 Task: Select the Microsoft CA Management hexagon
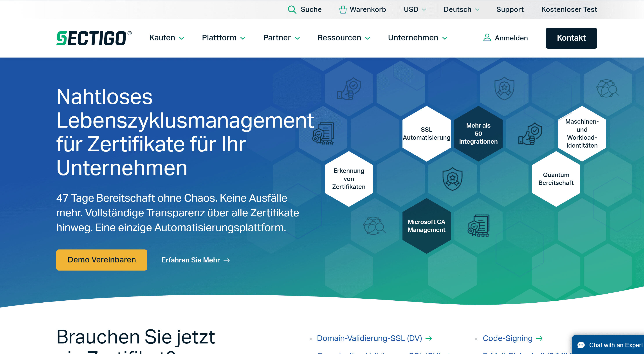click(x=426, y=226)
